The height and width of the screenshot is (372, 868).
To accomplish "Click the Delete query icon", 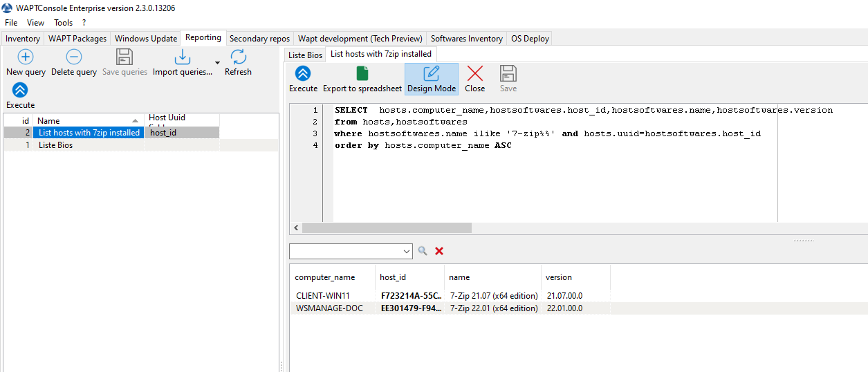I will [73, 58].
